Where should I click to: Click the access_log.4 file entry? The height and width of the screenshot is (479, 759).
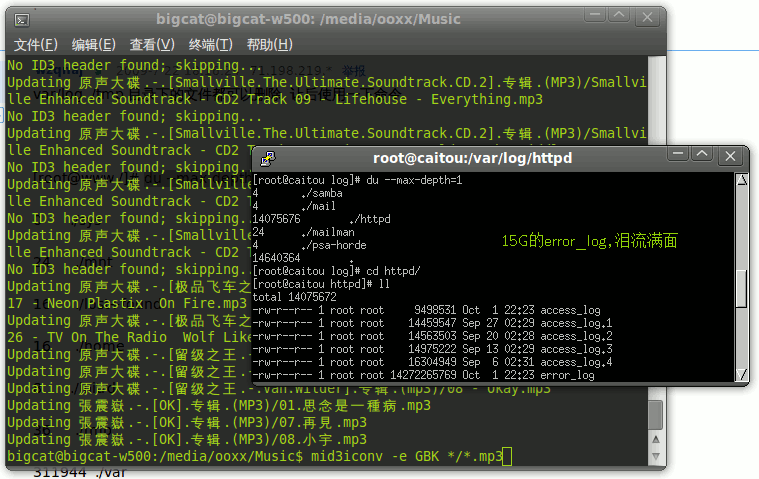432,362
